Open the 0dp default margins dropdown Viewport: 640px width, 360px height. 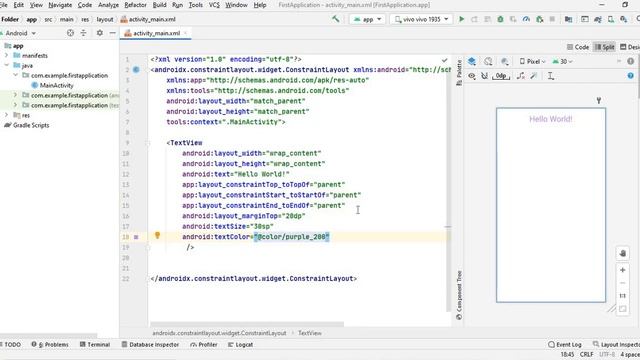(501, 76)
